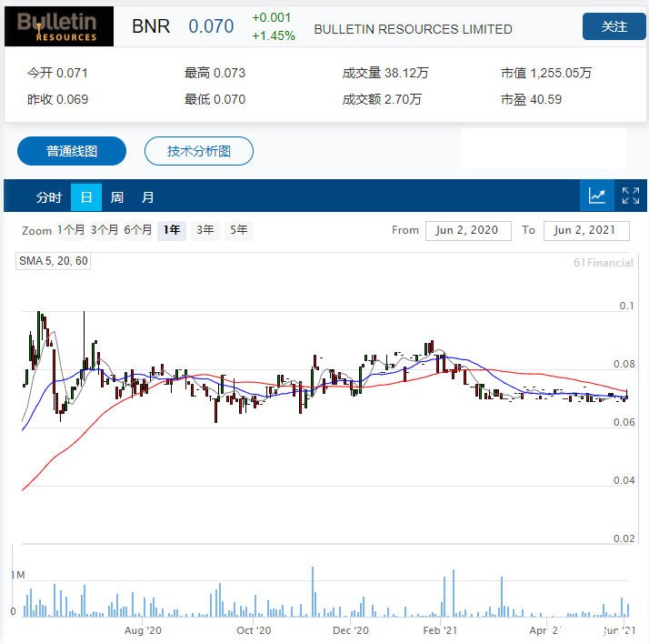Click the 最高 0.073 value
The image size is (649, 644).
click(215, 74)
